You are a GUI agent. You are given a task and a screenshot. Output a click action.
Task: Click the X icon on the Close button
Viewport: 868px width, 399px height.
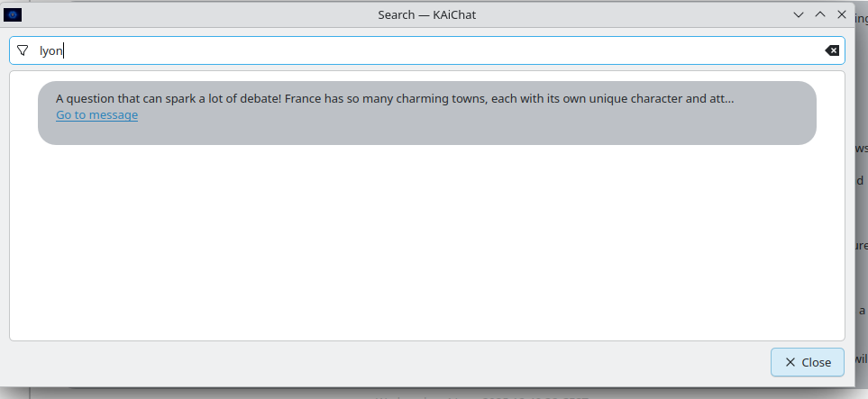click(790, 362)
